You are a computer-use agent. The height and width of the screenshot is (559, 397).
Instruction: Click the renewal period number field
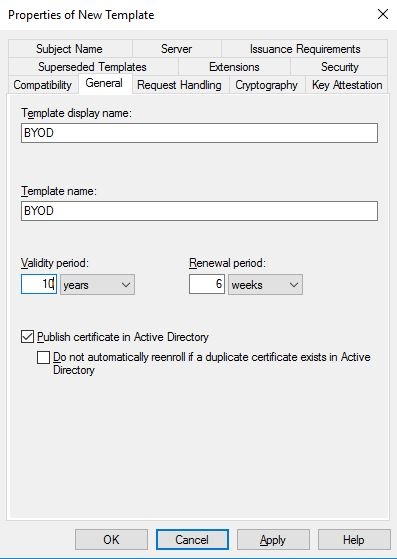point(207,284)
